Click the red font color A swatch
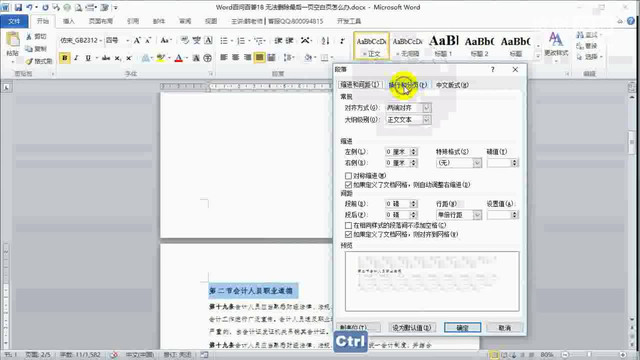The height and width of the screenshot is (360, 640). (x=179, y=58)
